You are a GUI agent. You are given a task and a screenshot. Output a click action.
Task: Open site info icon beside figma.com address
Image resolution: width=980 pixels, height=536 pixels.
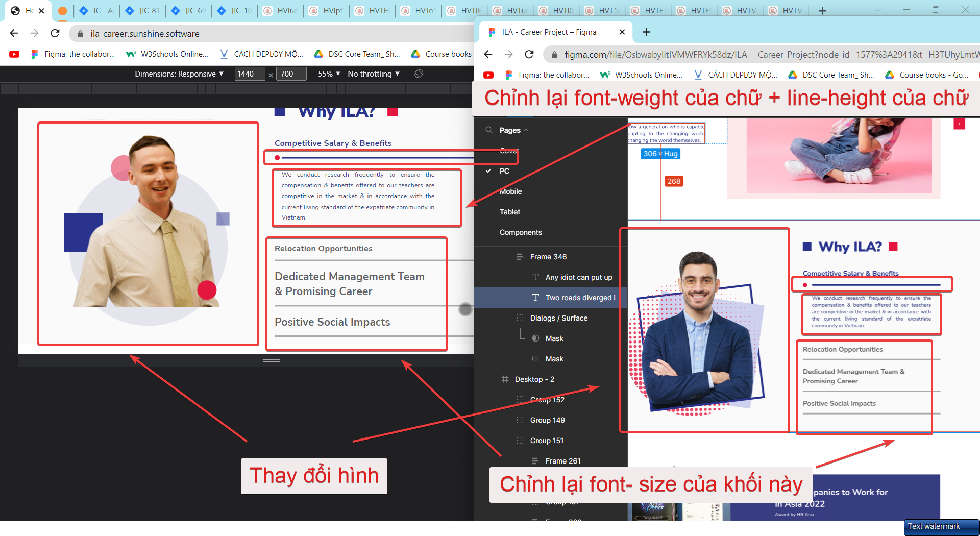point(554,55)
